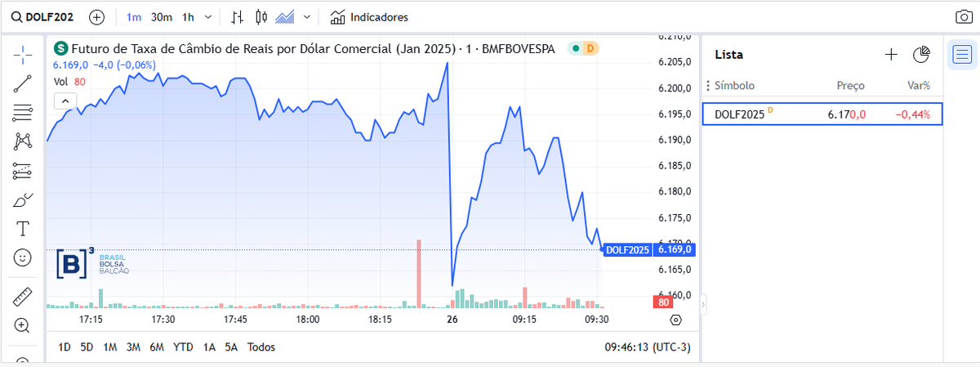The width and height of the screenshot is (980, 367).
Task: Expand the chart style dropdown arrow
Action: click(306, 16)
